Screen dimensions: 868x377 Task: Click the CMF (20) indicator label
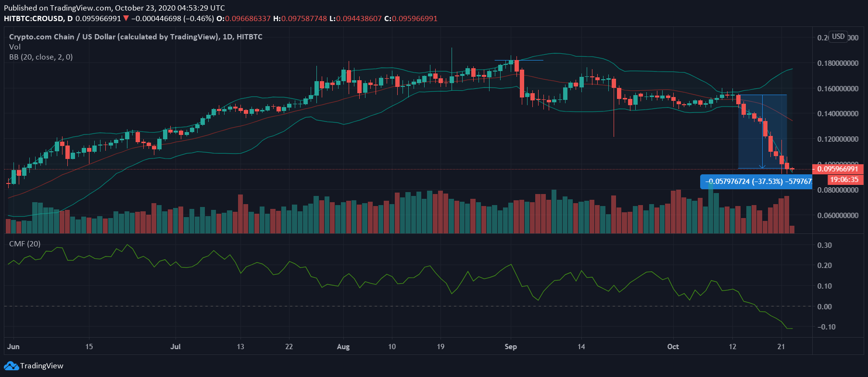25,243
